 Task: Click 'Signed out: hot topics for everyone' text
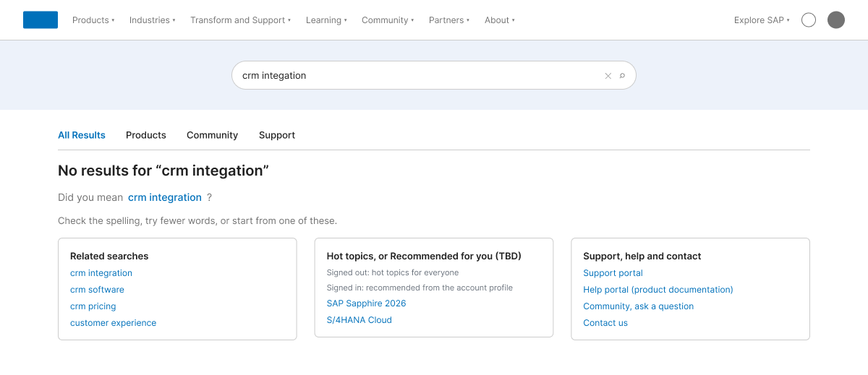[x=393, y=272]
